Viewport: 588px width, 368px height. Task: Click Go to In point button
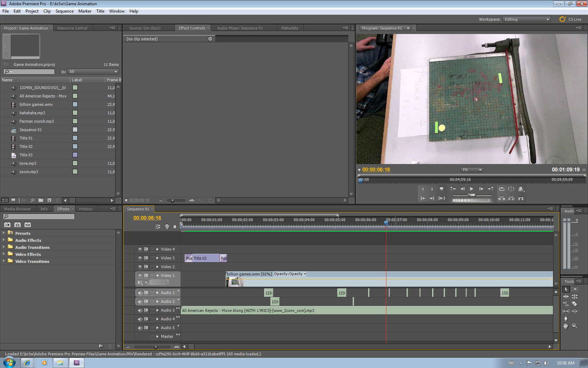423,198
